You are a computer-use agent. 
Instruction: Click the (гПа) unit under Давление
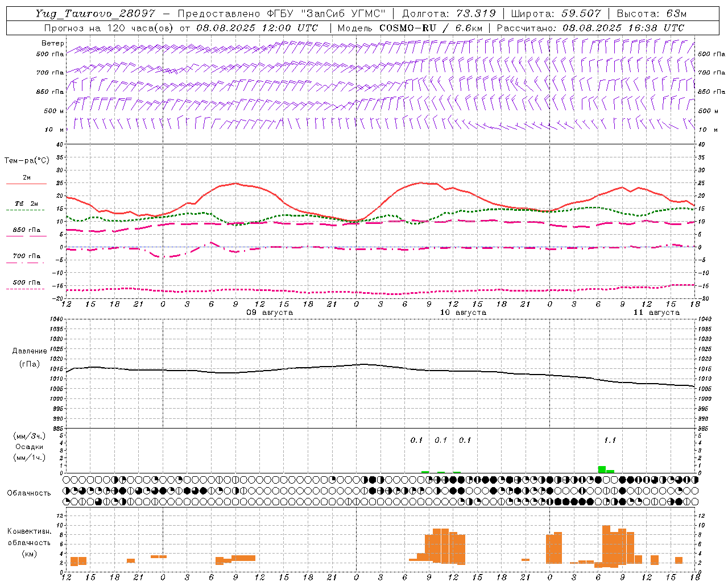[x=28, y=364]
